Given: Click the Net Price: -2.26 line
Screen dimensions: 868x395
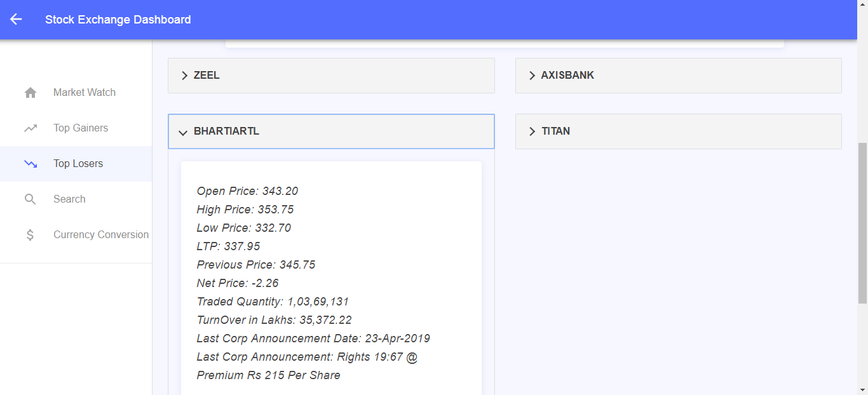Looking at the screenshot, I should click(x=238, y=283).
